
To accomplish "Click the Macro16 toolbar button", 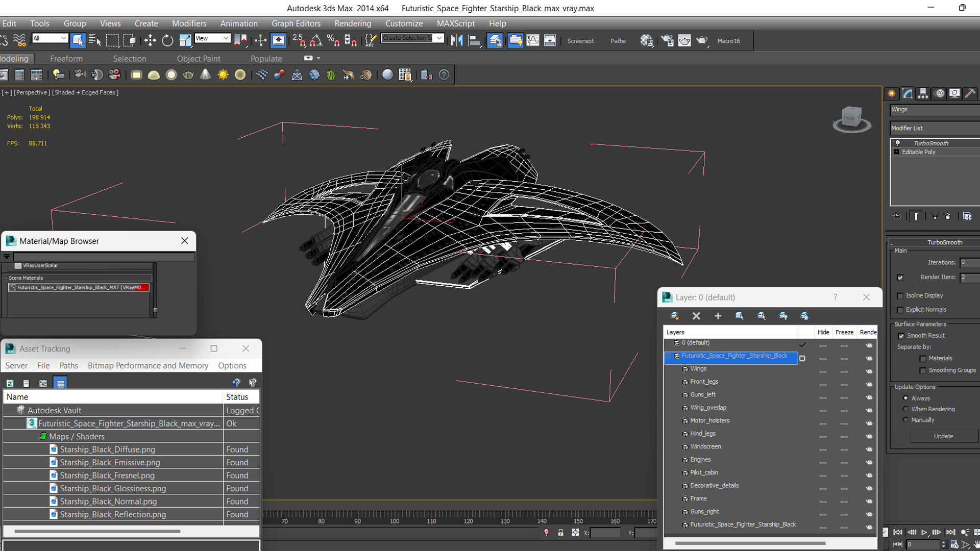I will [x=728, y=41].
